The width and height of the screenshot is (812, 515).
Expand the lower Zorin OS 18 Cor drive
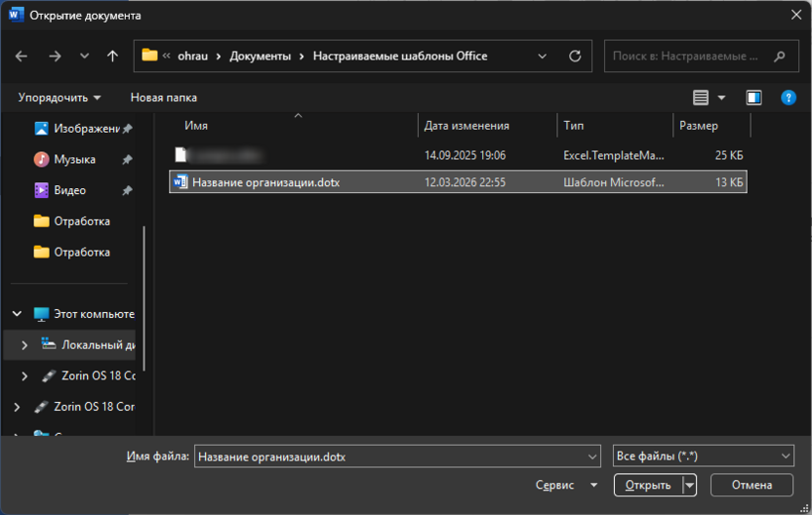[18, 407]
